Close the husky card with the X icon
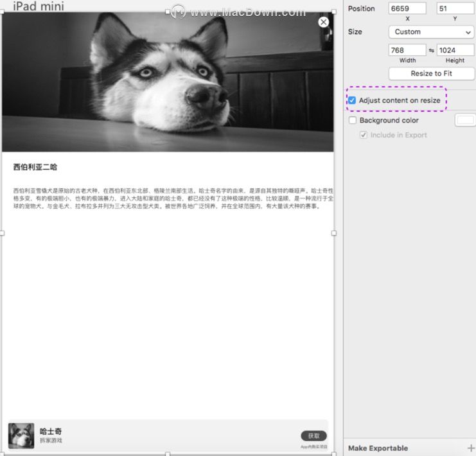The image size is (476, 456). tap(323, 22)
